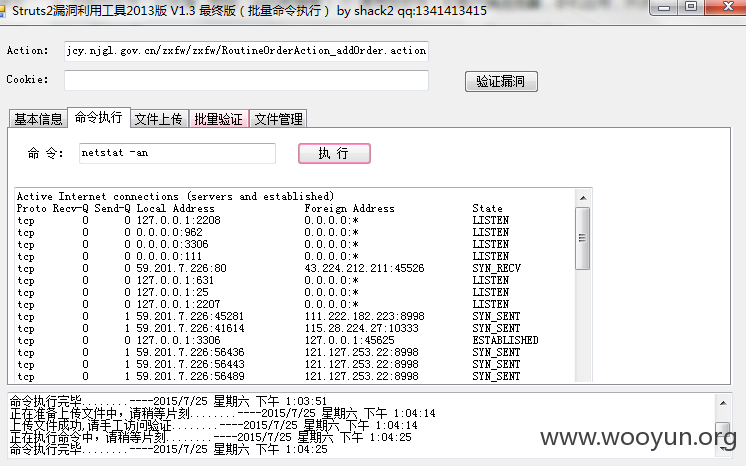Click the 上传文件成功 log line

pyautogui.click(x=214, y=425)
